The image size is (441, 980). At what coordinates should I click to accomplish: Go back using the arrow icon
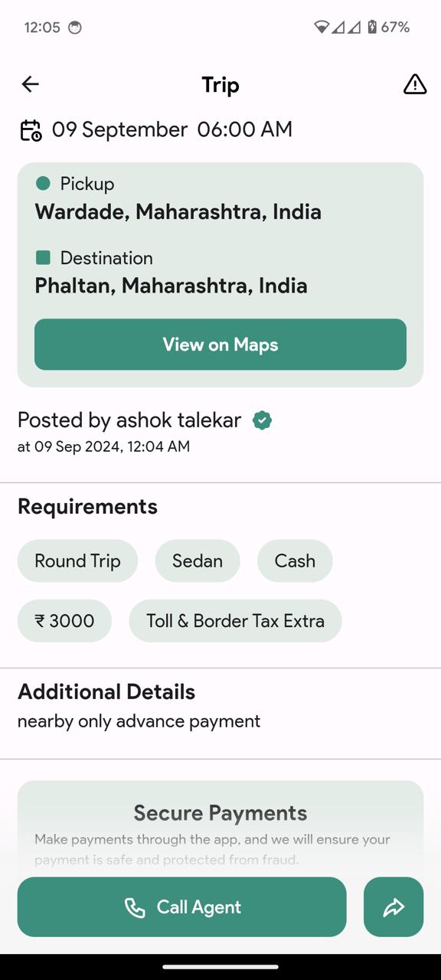click(x=30, y=84)
